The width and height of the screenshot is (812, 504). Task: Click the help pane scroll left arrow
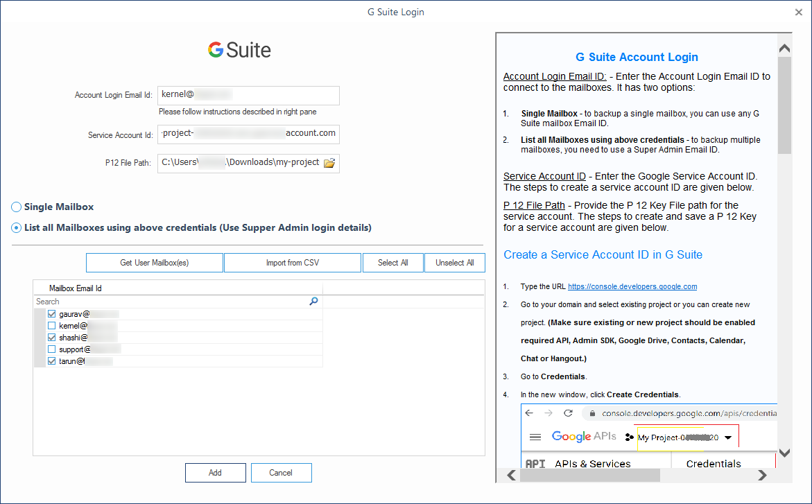tap(511, 475)
